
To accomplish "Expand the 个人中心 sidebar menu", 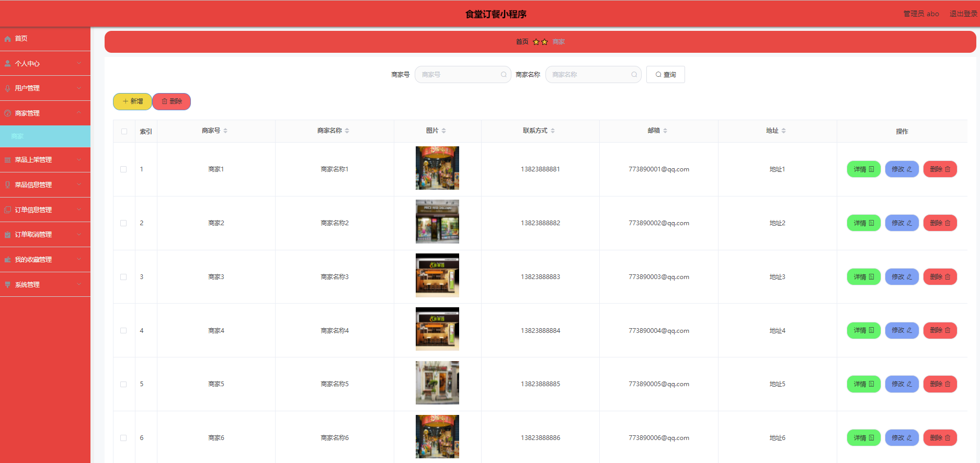I will pos(45,63).
